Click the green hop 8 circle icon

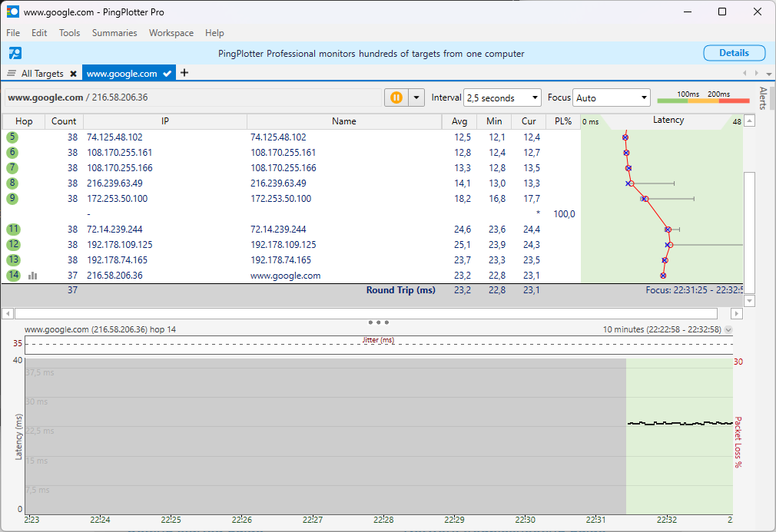click(x=12, y=183)
